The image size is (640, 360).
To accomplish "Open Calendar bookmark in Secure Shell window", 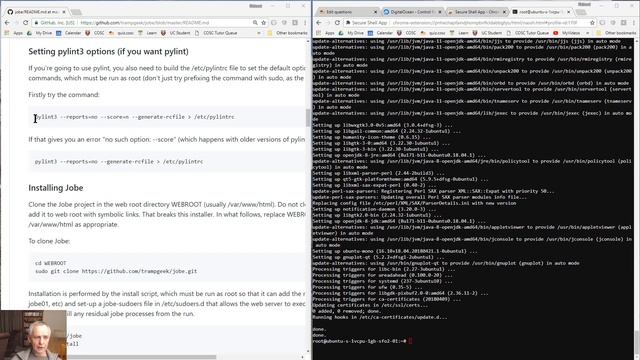I will click(380, 33).
